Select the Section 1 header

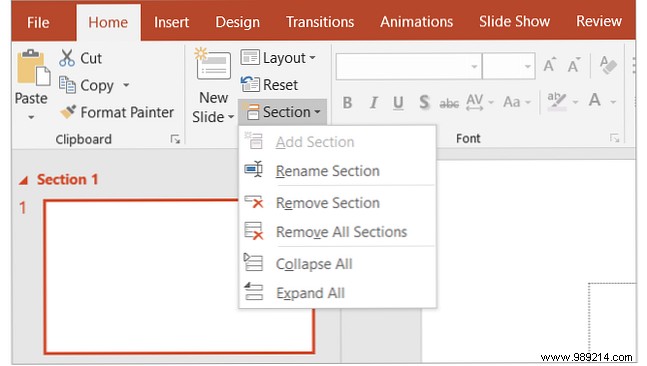click(67, 179)
